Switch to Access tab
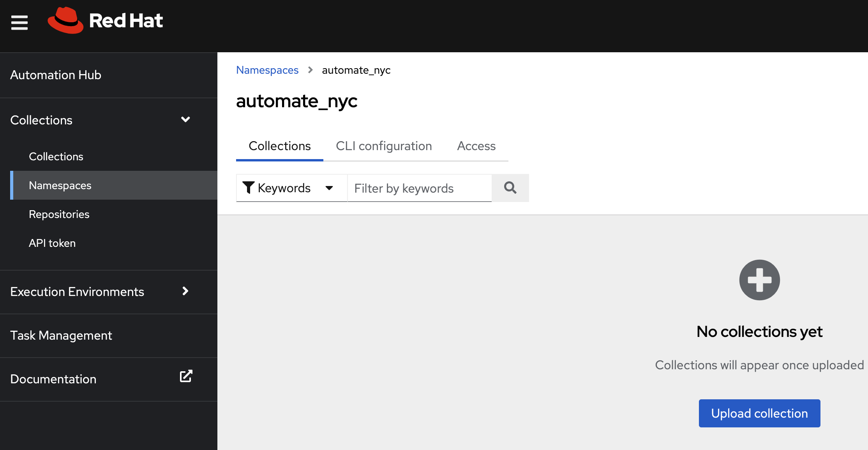Screen dimensions: 868x450 point(476,145)
